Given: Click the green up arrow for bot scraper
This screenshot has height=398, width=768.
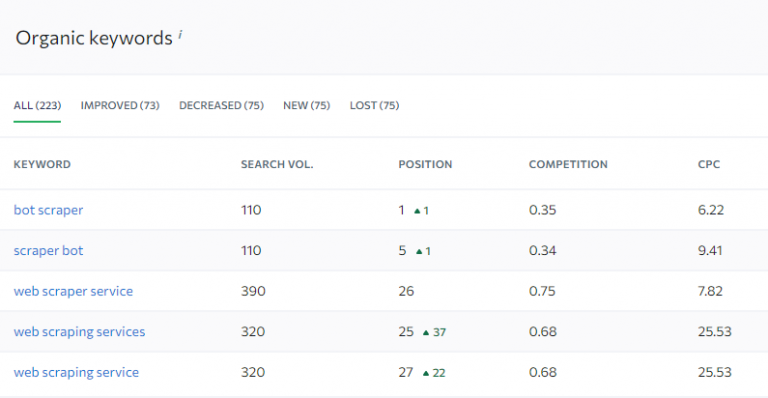Looking at the screenshot, I should (x=417, y=211).
